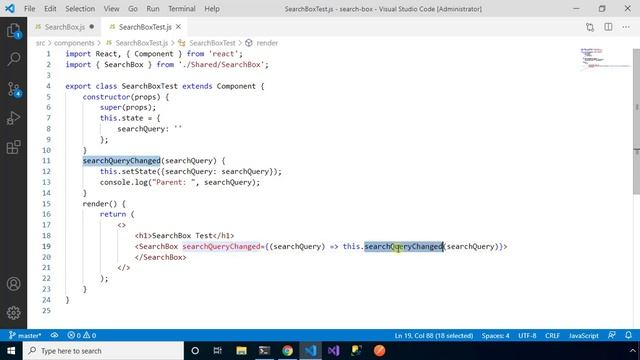This screenshot has width=640, height=360.
Task: Expand the SearchBoxTest class breadcrumb
Action: (x=212, y=43)
